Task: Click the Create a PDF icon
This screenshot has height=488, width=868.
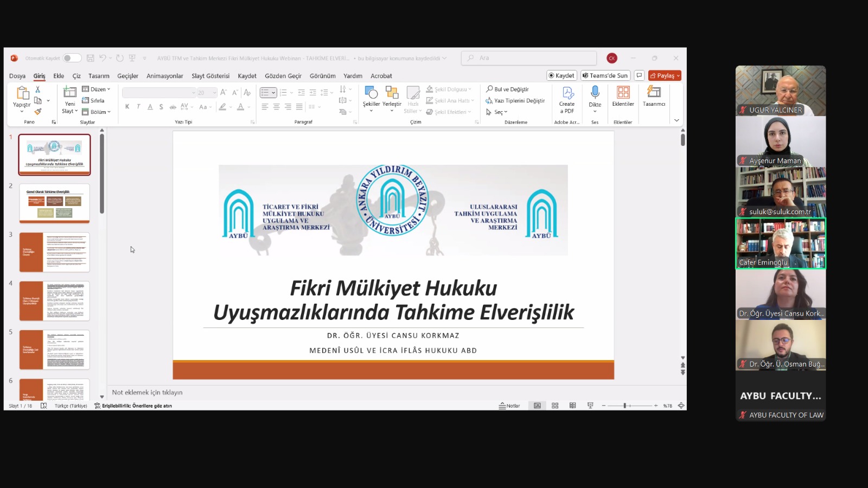Action: 566,99
